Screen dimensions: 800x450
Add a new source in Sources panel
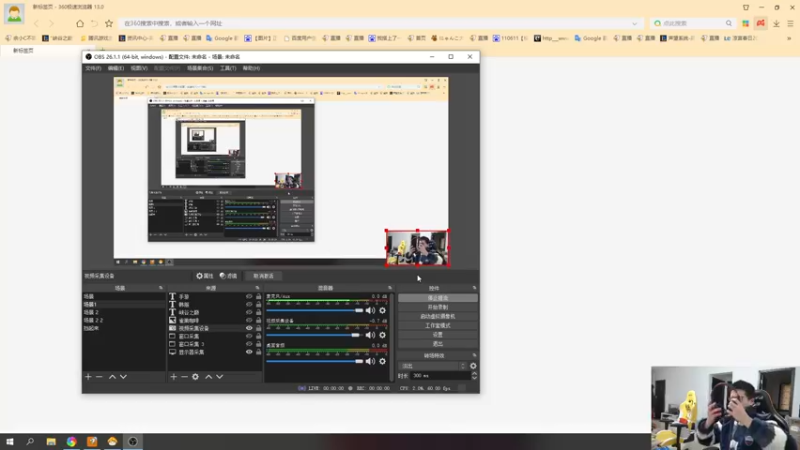coord(173,377)
